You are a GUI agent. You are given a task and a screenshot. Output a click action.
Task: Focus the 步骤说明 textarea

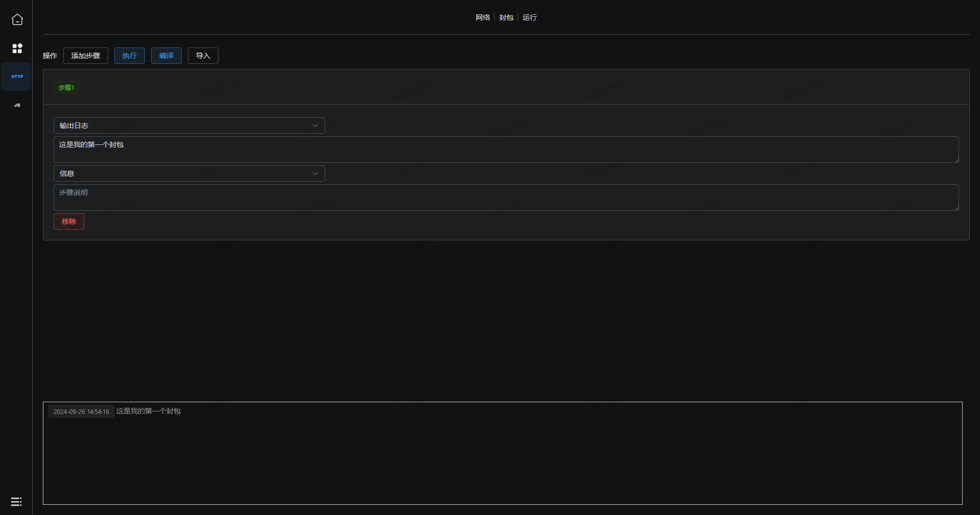click(x=506, y=198)
